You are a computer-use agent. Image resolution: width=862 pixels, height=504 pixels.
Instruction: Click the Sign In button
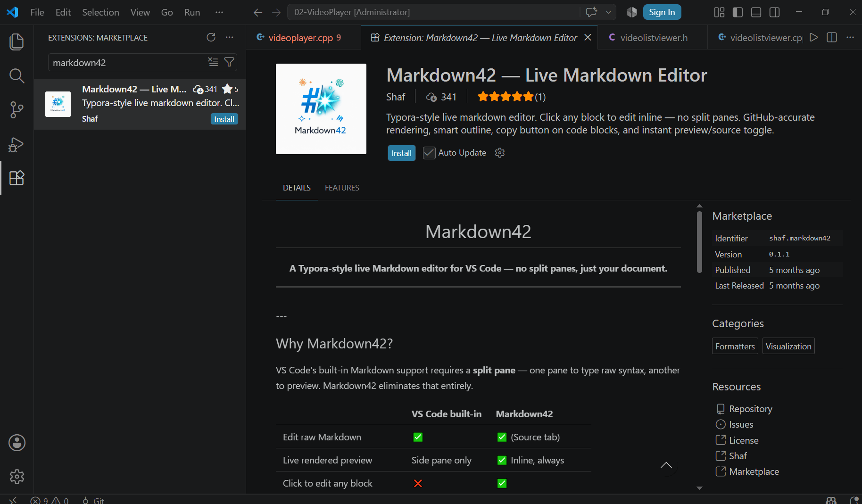[662, 12]
